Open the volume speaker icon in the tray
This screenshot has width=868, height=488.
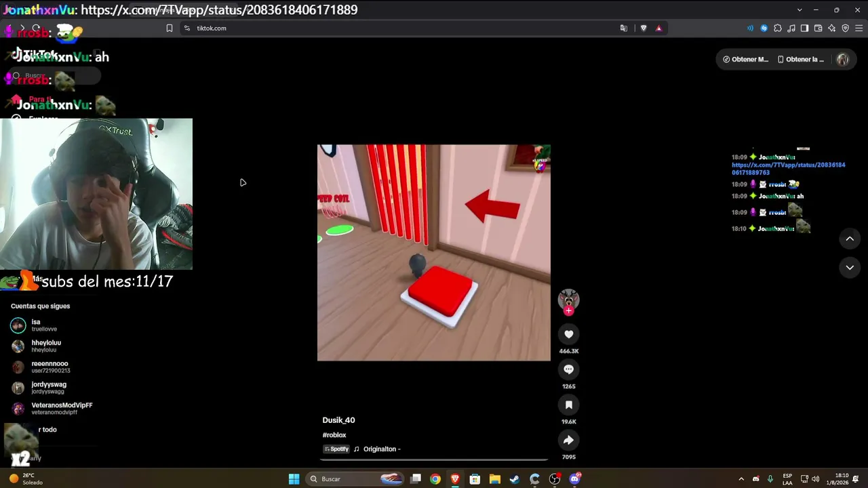(x=815, y=479)
